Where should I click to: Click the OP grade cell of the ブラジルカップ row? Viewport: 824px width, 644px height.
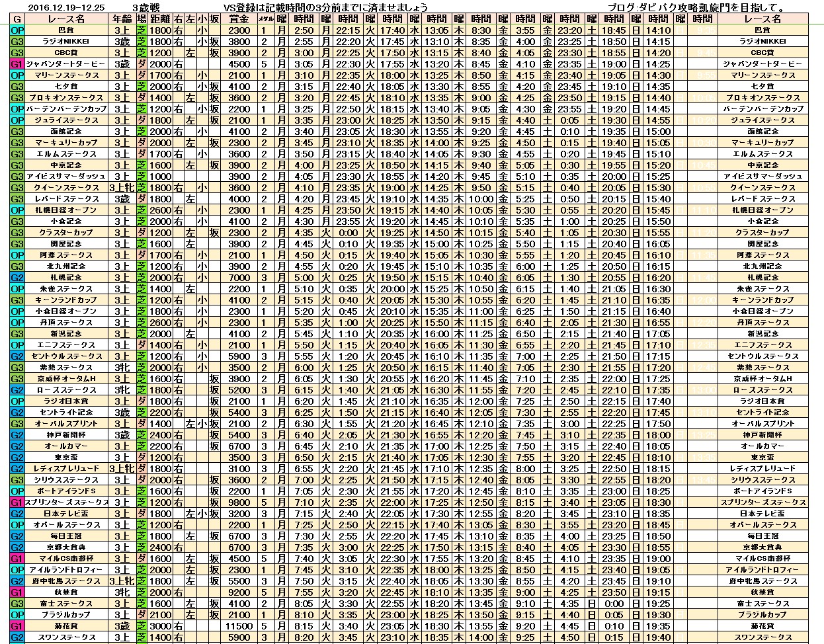click(17, 615)
